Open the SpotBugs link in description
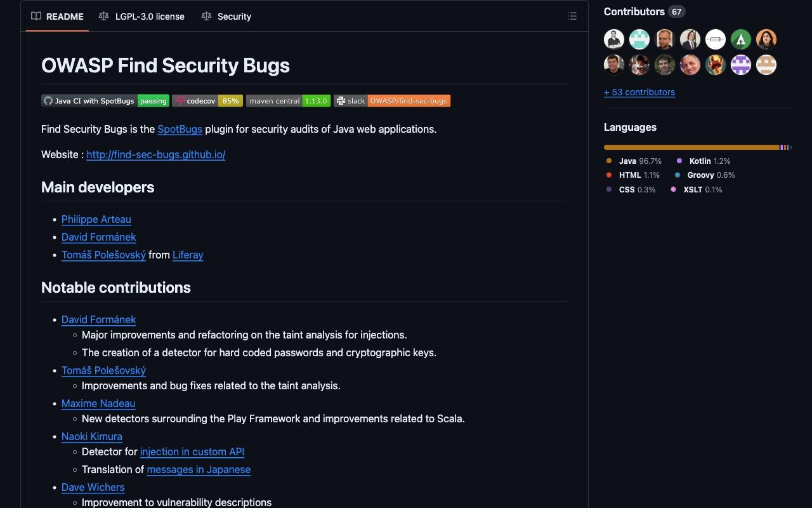The width and height of the screenshot is (812, 508). (x=180, y=129)
